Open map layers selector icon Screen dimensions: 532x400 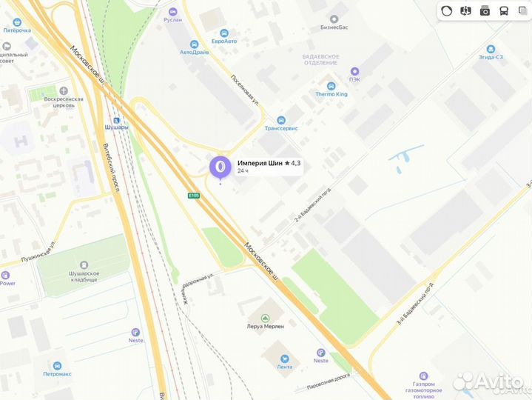(x=524, y=11)
